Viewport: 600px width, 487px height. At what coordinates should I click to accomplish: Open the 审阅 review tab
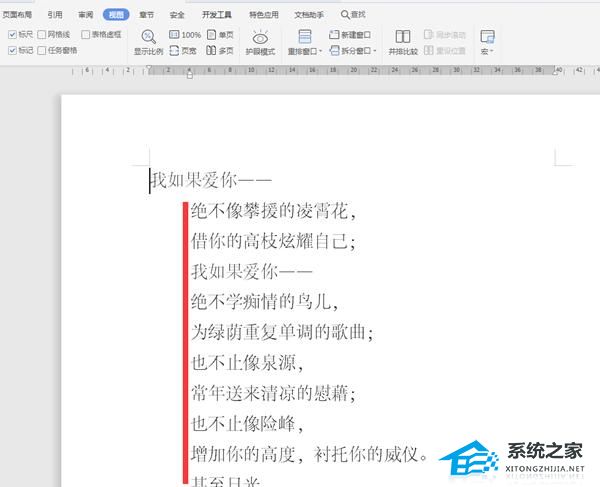coord(86,15)
